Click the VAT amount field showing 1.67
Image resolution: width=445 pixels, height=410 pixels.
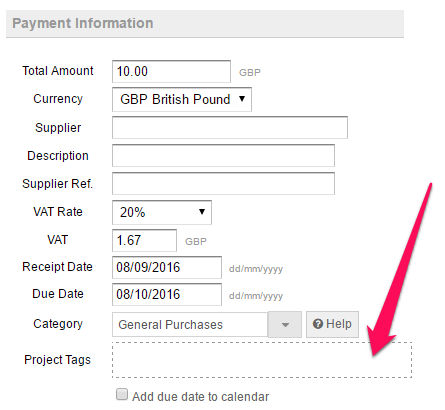144,240
